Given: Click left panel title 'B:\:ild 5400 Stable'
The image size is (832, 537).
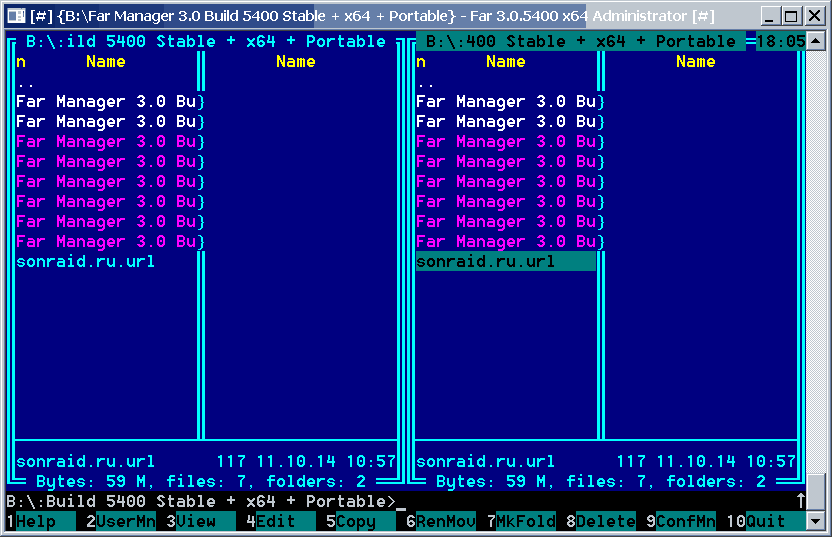Looking at the screenshot, I should [x=205, y=41].
